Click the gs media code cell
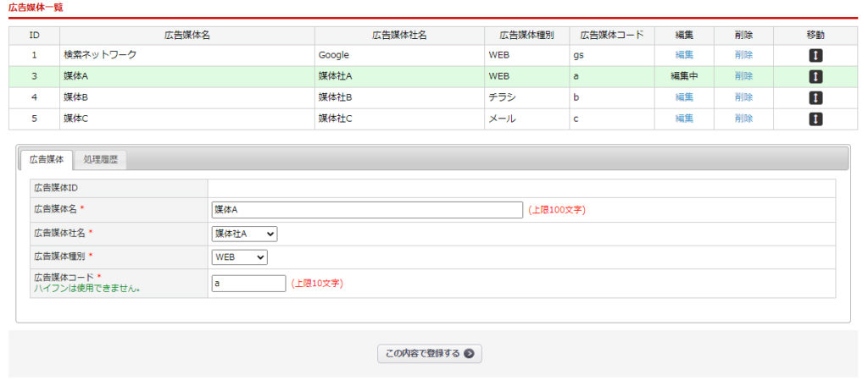The width and height of the screenshot is (868, 381). (612, 55)
